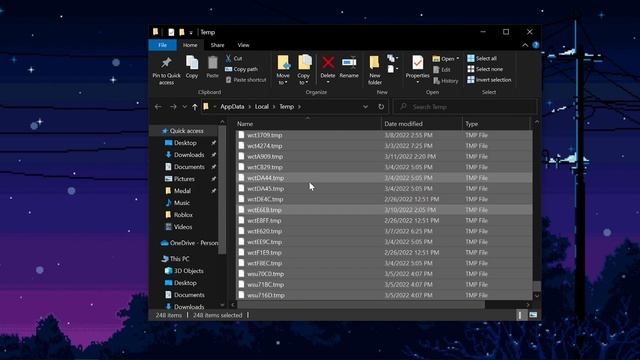Click Local in address bar

(262, 107)
